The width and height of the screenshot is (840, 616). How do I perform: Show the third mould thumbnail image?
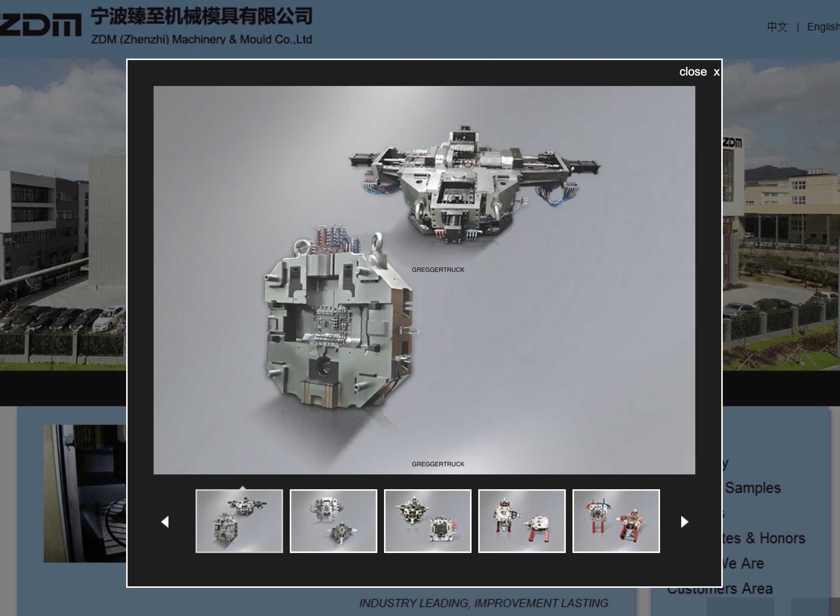(428, 521)
